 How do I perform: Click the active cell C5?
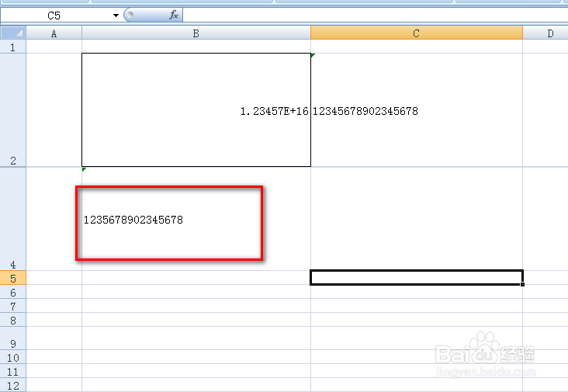417,278
